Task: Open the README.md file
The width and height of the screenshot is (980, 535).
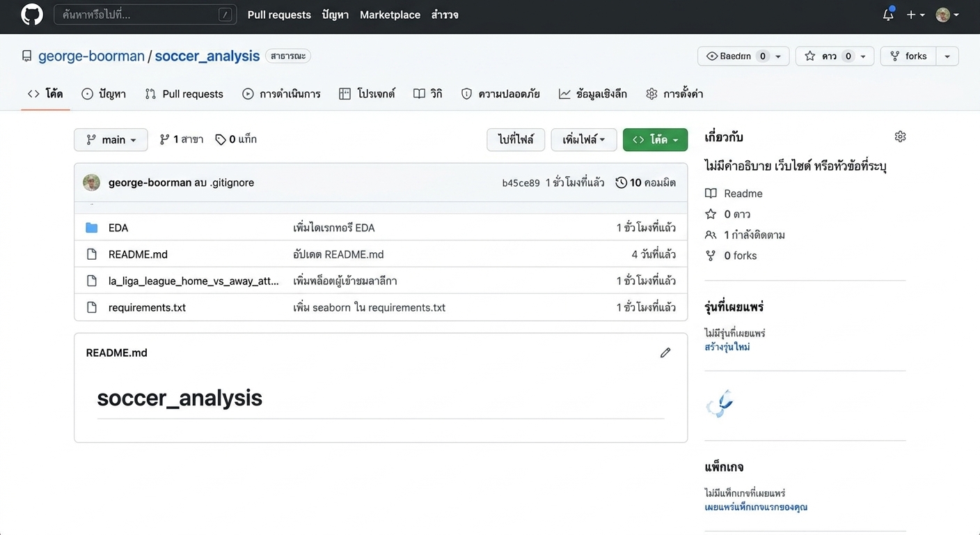Action: pos(138,254)
